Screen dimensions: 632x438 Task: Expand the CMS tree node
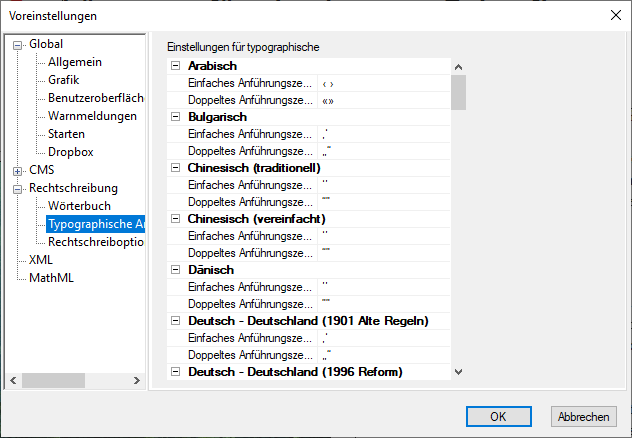coord(17,170)
